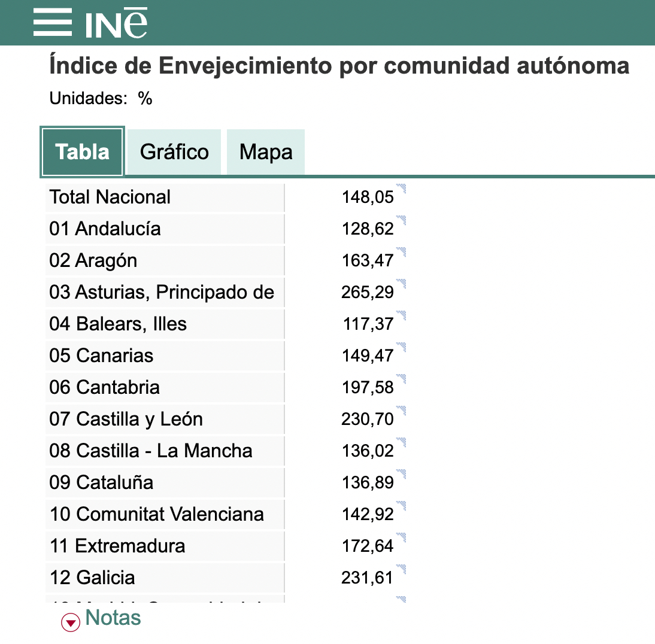The height and width of the screenshot is (644, 655).
Task: Click the 04 Balears, Illes row label
Action: [x=118, y=324]
